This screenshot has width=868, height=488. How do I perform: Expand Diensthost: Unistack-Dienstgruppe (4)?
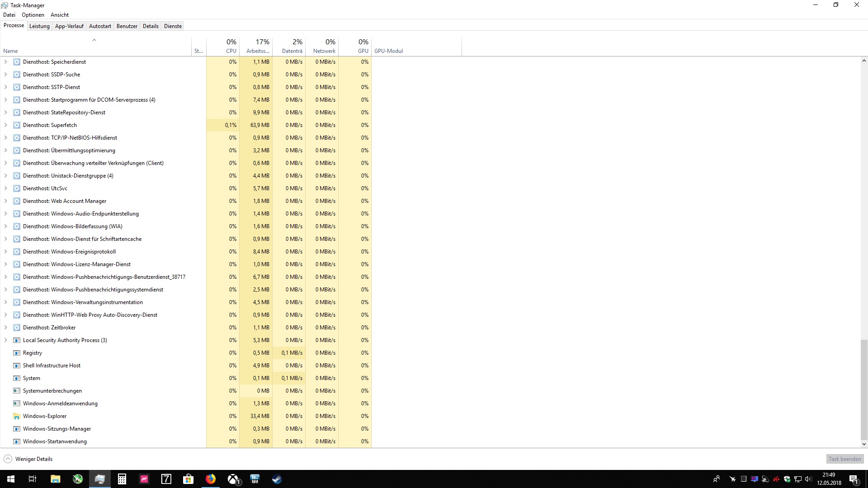(5, 176)
